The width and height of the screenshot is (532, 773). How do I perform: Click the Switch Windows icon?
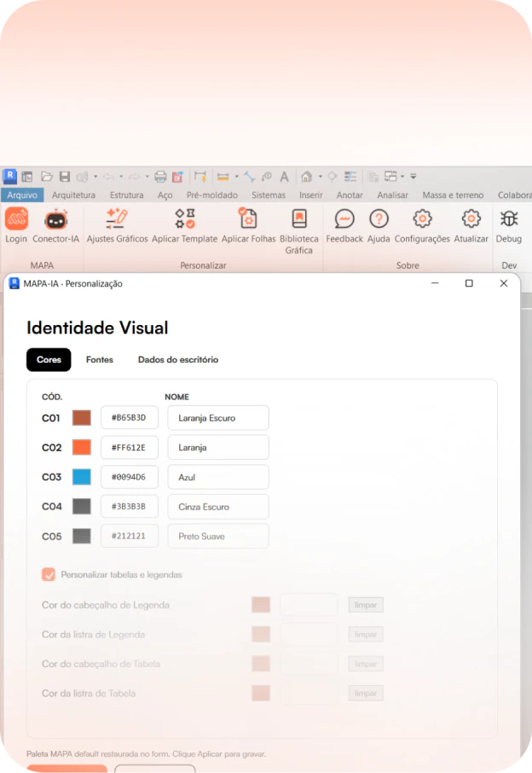click(391, 177)
